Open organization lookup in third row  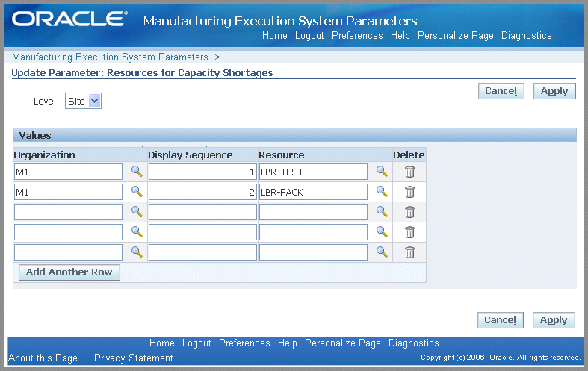(x=137, y=212)
